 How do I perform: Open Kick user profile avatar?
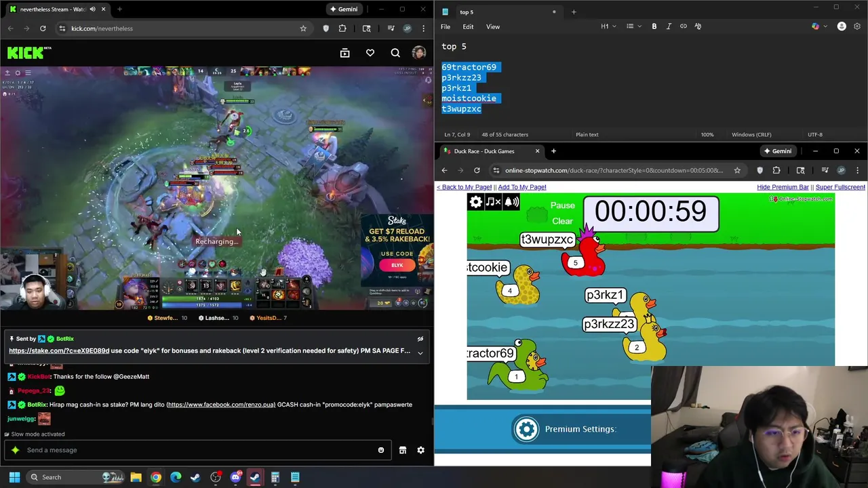tap(419, 53)
